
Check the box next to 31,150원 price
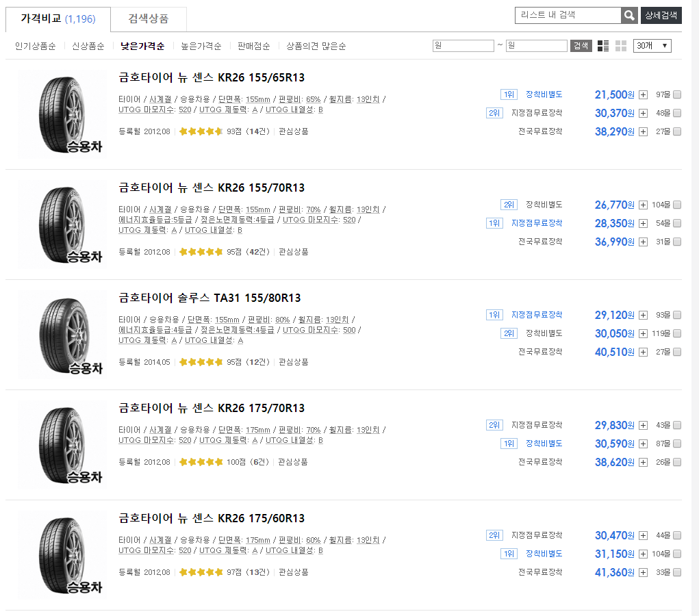pos(677,554)
